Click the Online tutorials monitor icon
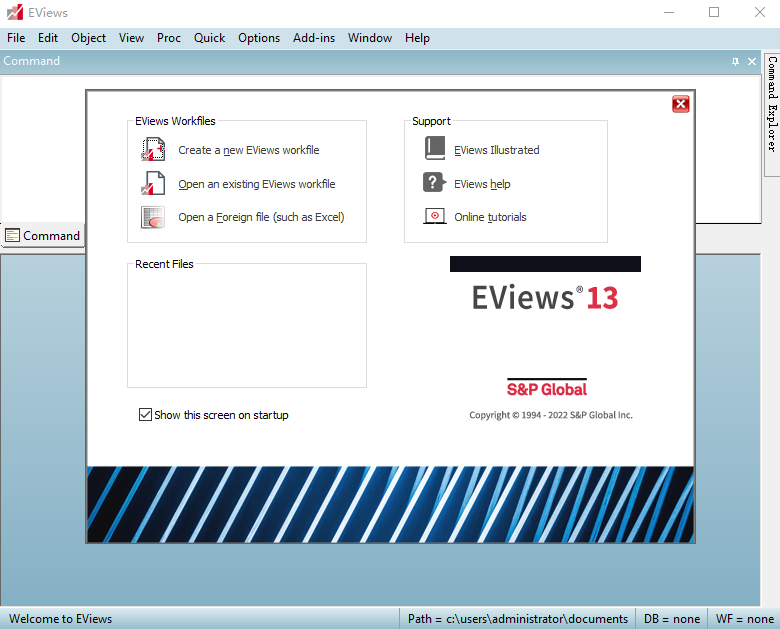 [x=434, y=216]
